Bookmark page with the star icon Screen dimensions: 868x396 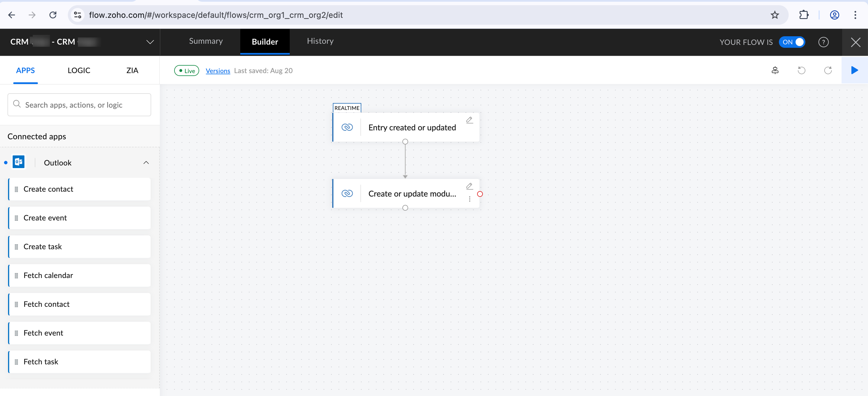[x=775, y=15]
